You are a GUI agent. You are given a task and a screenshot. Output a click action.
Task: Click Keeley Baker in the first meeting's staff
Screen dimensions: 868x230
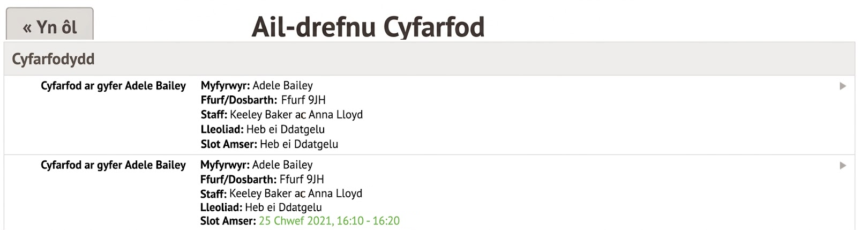point(261,115)
